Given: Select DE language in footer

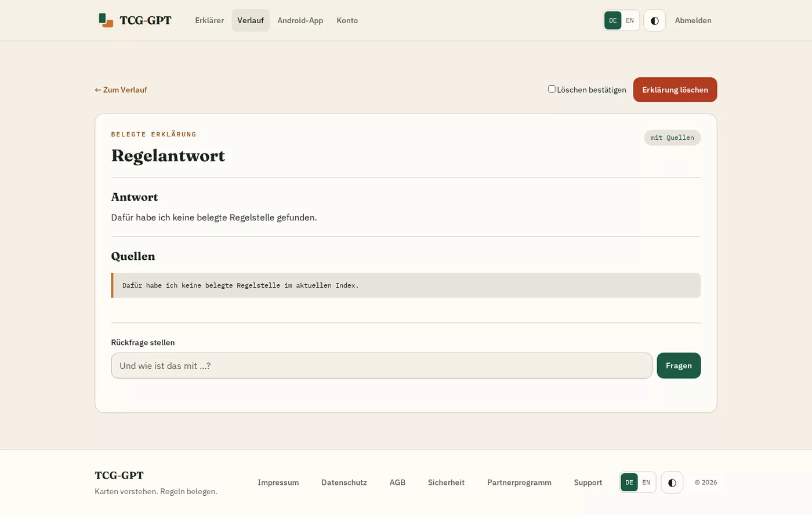Looking at the screenshot, I should tap(629, 483).
